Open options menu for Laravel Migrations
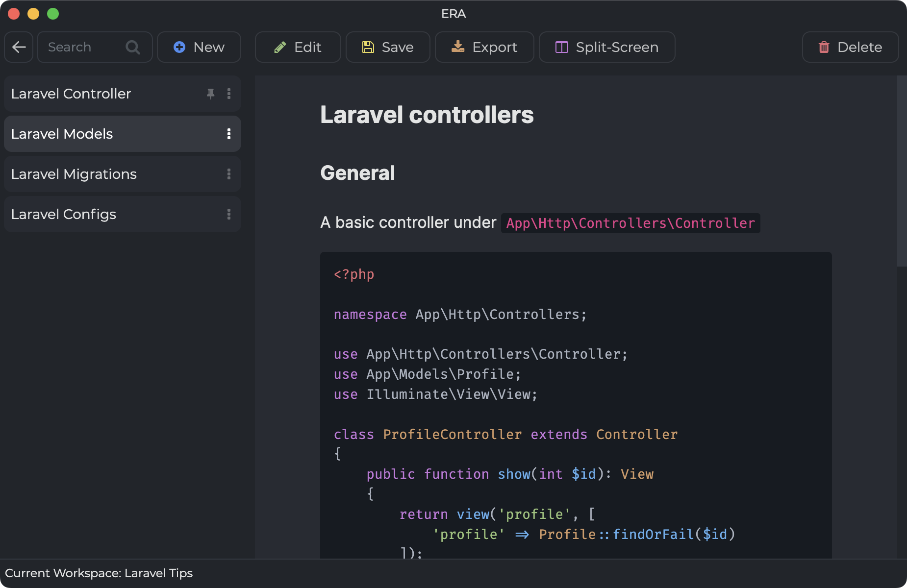Viewport: 907px width, 588px height. pyautogui.click(x=229, y=174)
